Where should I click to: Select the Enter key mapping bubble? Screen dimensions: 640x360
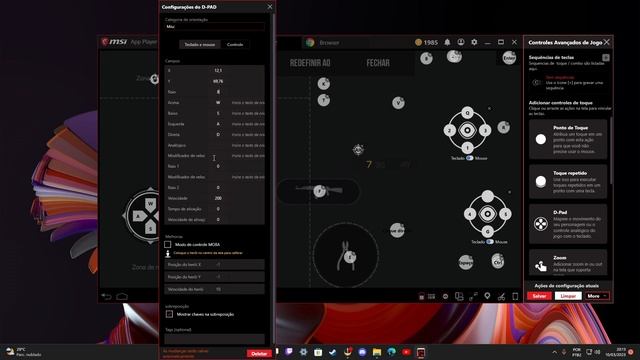pos(509,58)
